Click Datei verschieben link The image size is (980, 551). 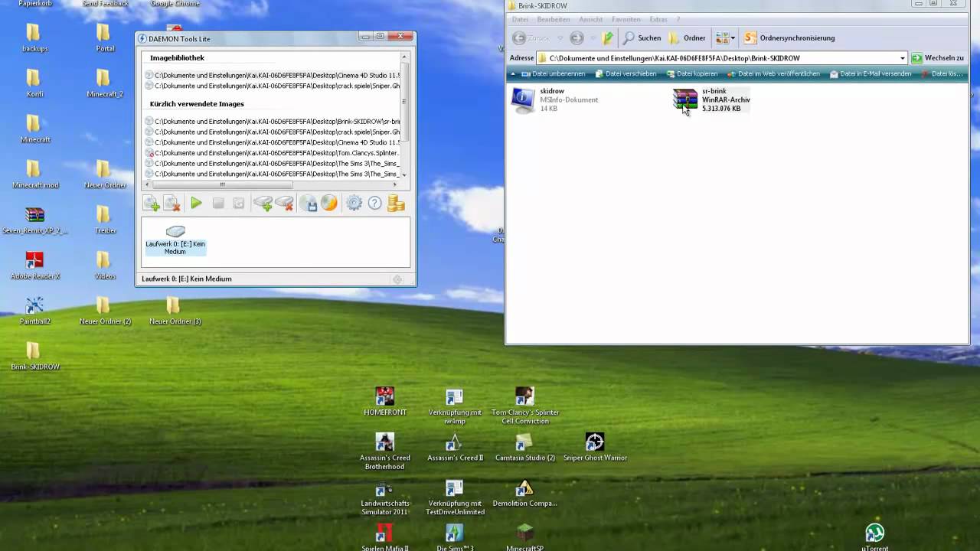(625, 74)
